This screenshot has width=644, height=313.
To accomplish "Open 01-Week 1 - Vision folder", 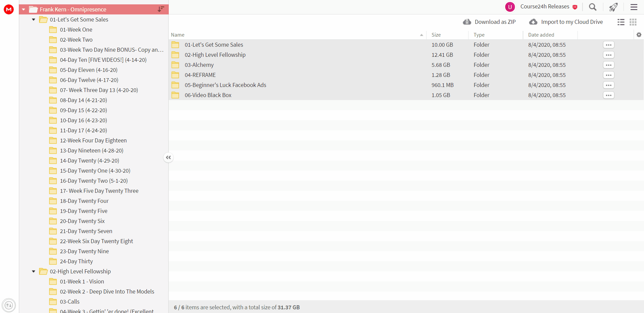I will tap(82, 281).
